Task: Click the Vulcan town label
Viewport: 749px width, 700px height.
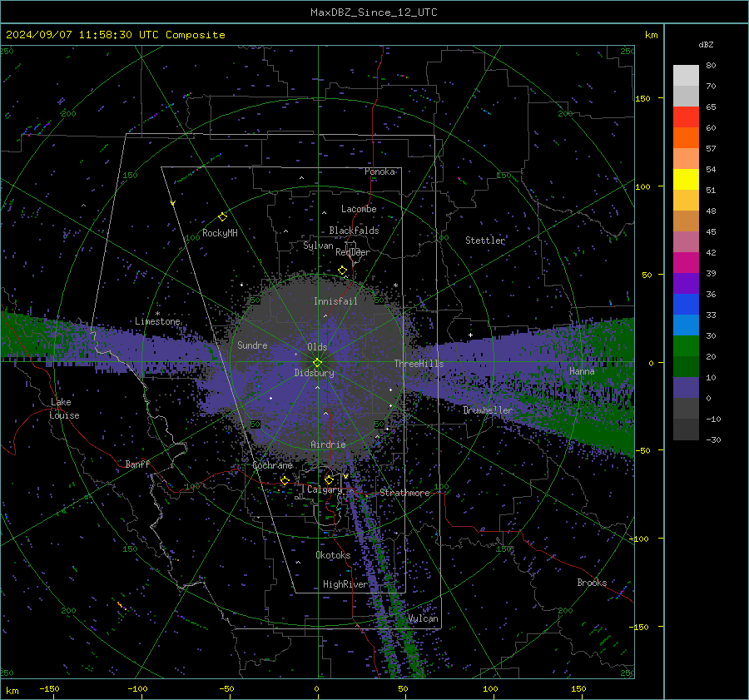Action: coord(423,618)
